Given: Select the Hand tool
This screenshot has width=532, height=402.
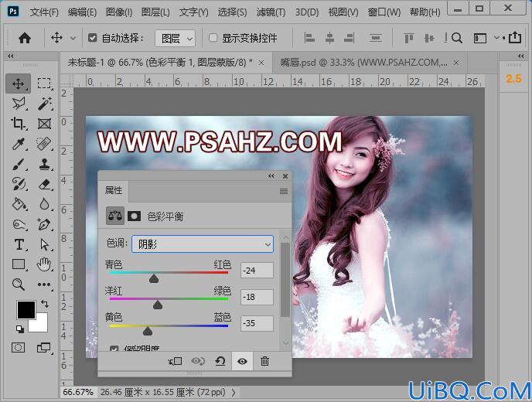Looking at the screenshot, I should click(x=44, y=264).
